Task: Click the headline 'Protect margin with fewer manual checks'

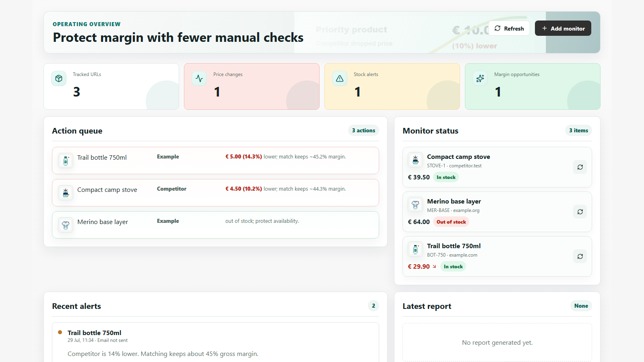Action: pyautogui.click(x=178, y=37)
